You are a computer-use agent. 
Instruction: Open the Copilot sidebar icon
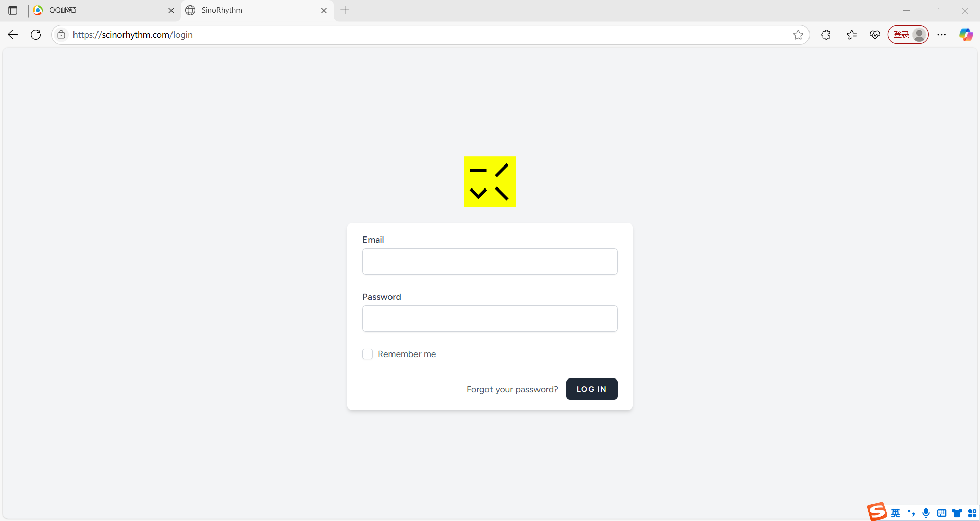[x=966, y=35]
